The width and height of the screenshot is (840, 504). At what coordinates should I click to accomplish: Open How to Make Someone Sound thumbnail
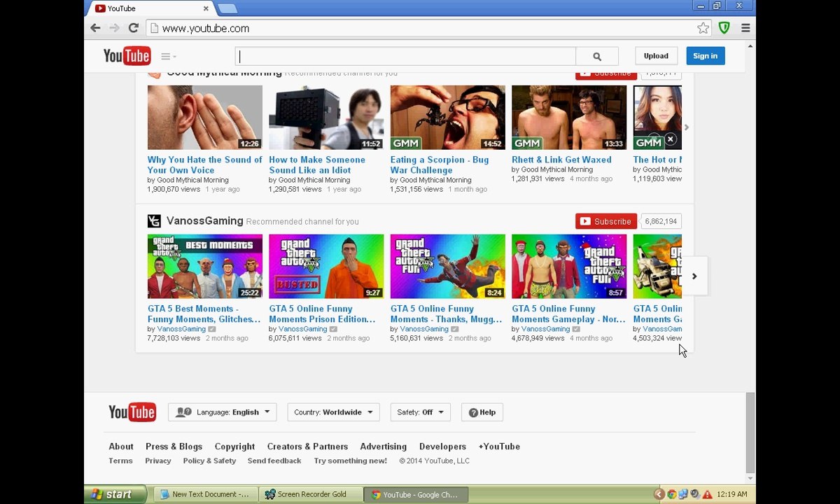[x=326, y=118]
